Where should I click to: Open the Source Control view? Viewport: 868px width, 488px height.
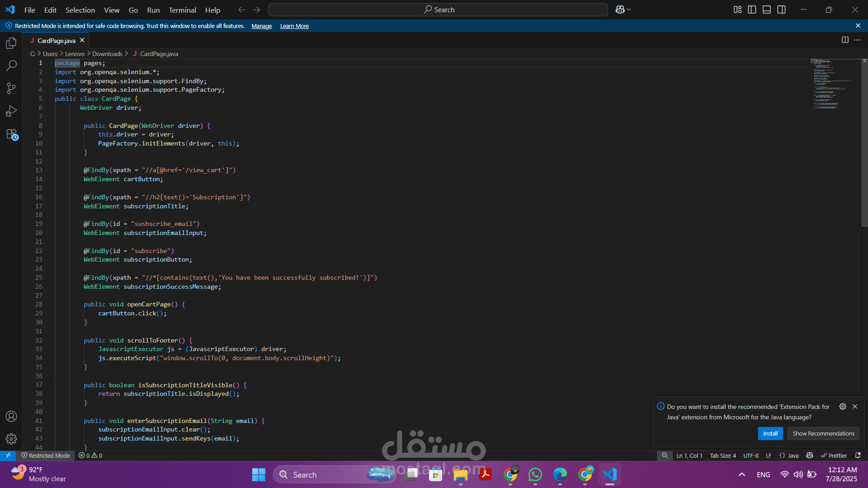[11, 88]
